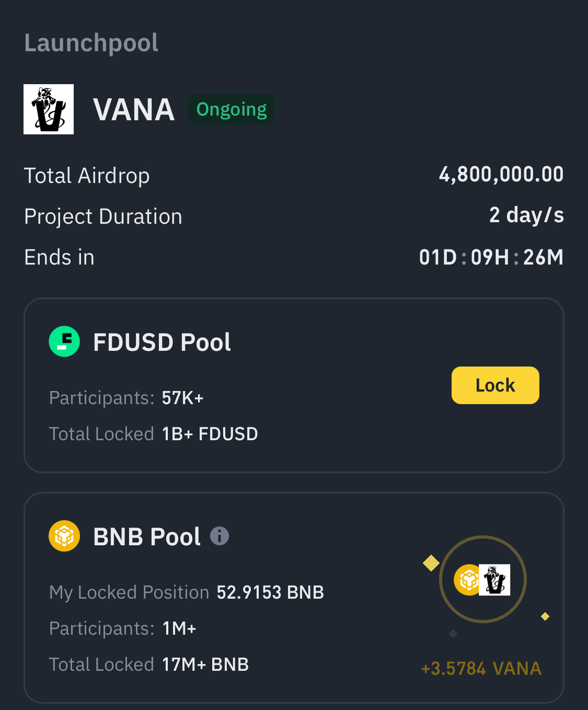The image size is (588, 710).
Task: Tap Total Locked 1B+ FDUSD text
Action: coord(210,434)
